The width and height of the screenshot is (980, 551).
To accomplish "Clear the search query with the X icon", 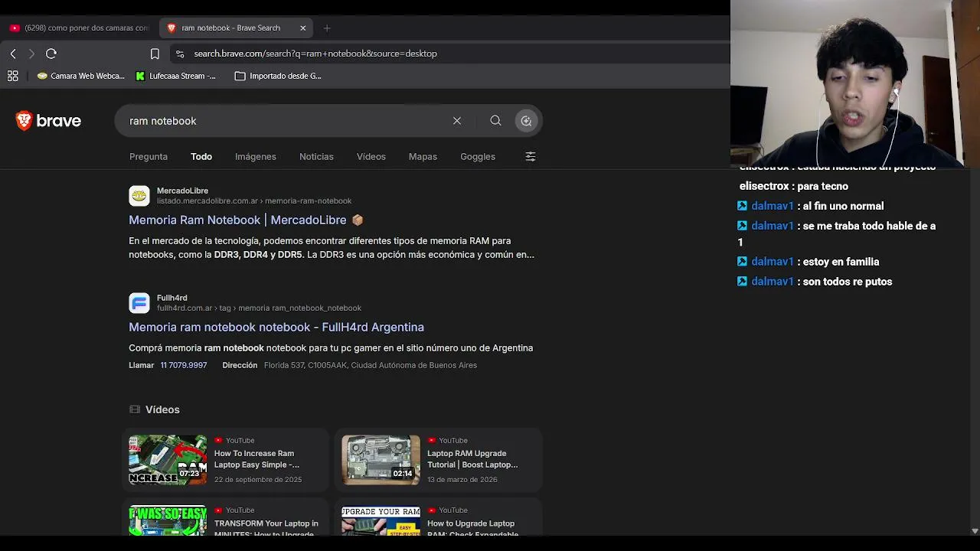I will (x=457, y=121).
